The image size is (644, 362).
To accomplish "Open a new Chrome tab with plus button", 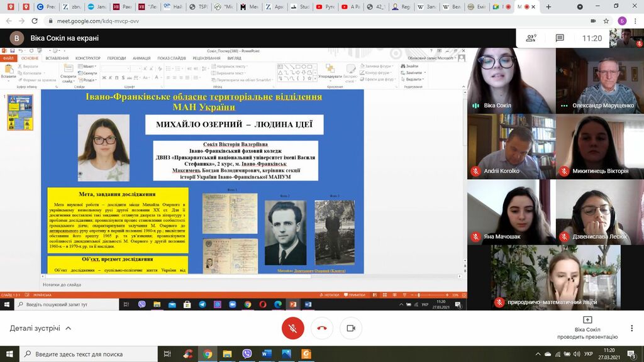I will coord(548,7).
